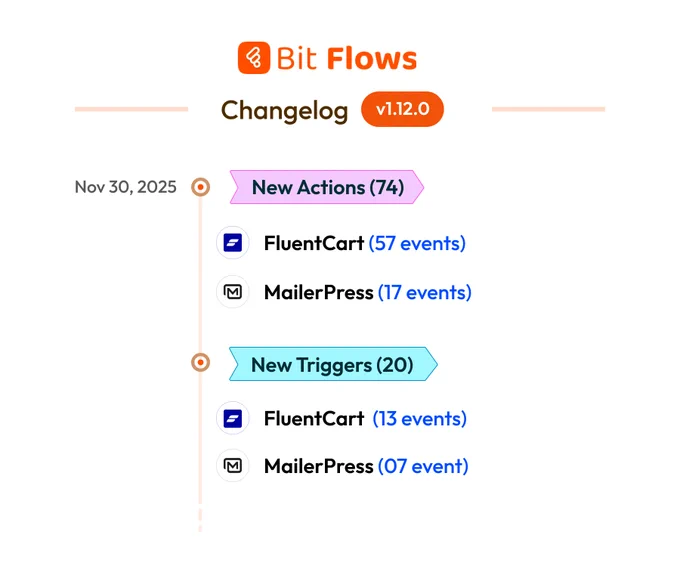Click the Bit Flows brand name text
The width and height of the screenshot is (680, 569).
(347, 59)
